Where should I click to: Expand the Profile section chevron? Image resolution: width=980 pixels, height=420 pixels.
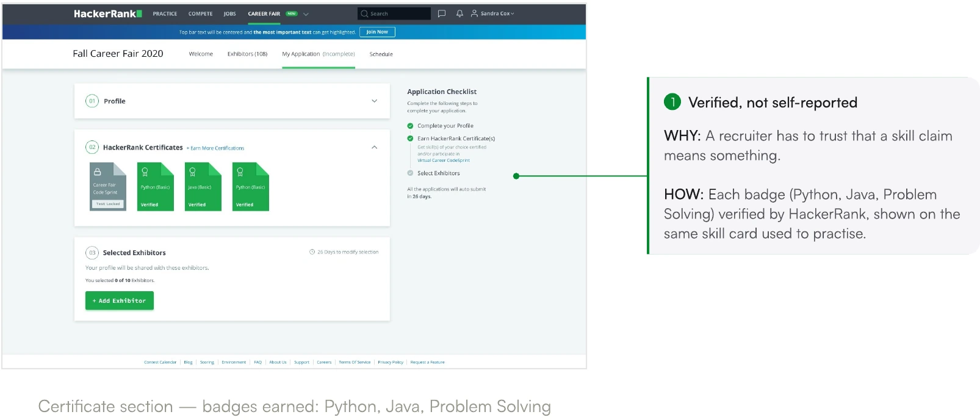coord(375,101)
